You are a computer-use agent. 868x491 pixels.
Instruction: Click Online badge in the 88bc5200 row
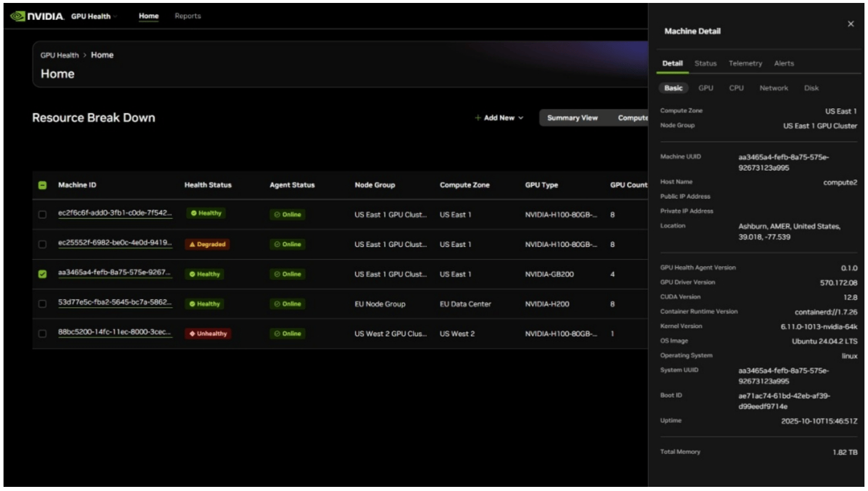[287, 334]
